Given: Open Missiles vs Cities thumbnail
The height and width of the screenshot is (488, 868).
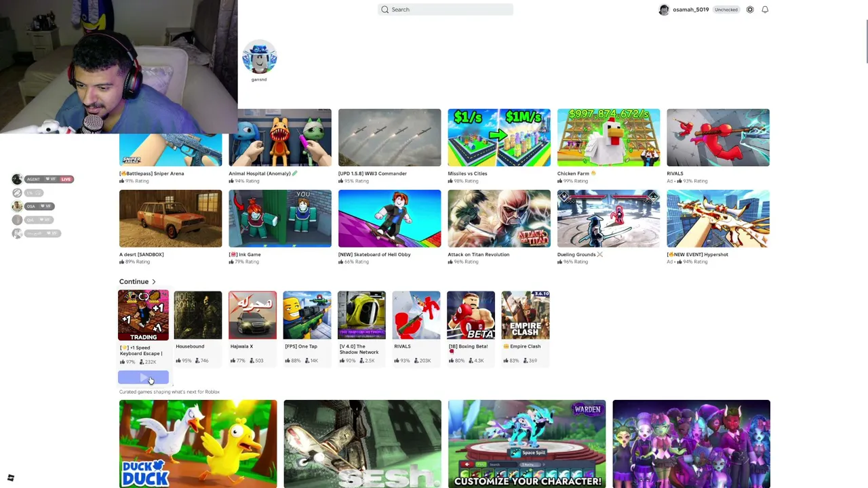Looking at the screenshot, I should click(499, 138).
